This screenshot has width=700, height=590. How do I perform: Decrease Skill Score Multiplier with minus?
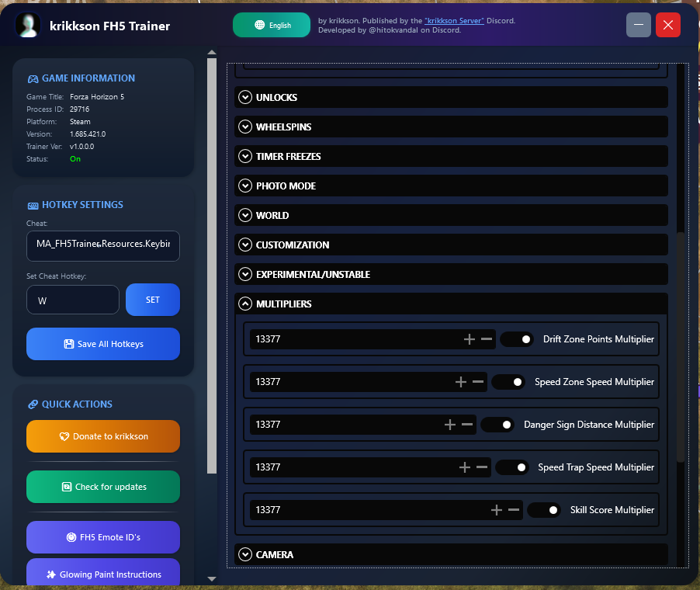[514, 510]
